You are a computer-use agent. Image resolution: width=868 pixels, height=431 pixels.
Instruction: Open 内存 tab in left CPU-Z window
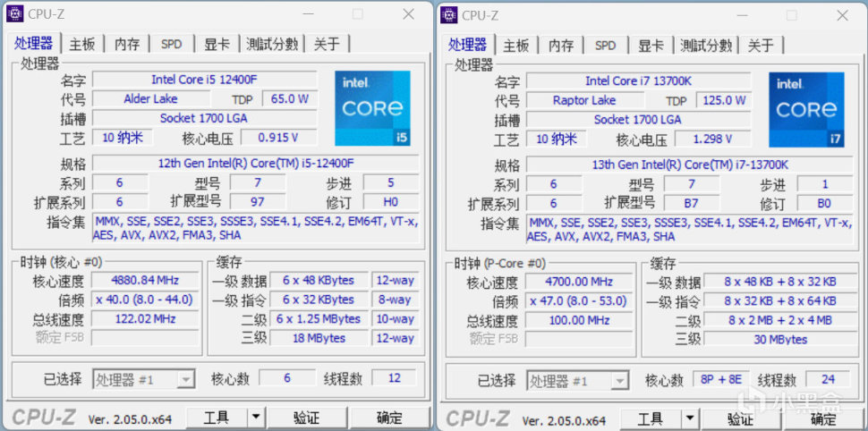tap(127, 44)
